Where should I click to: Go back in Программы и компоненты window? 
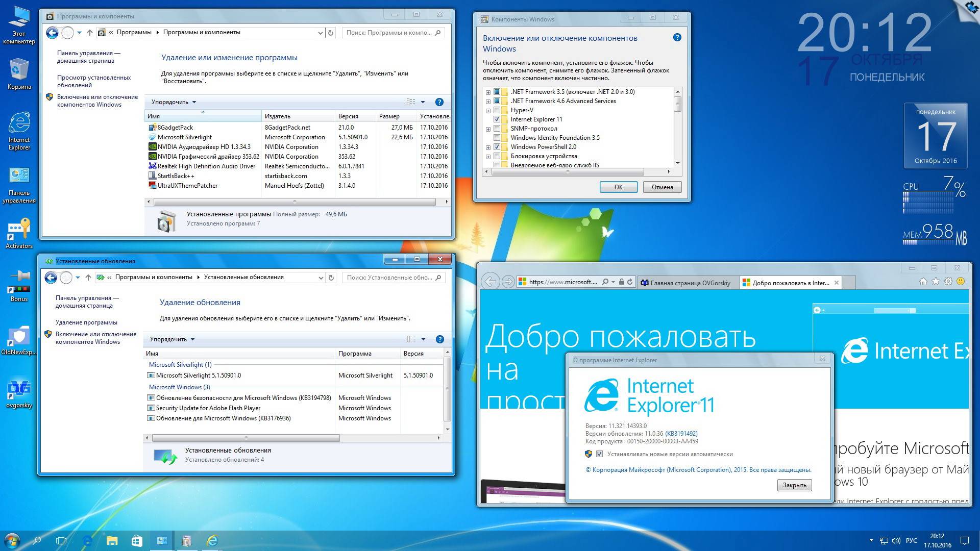52,33
